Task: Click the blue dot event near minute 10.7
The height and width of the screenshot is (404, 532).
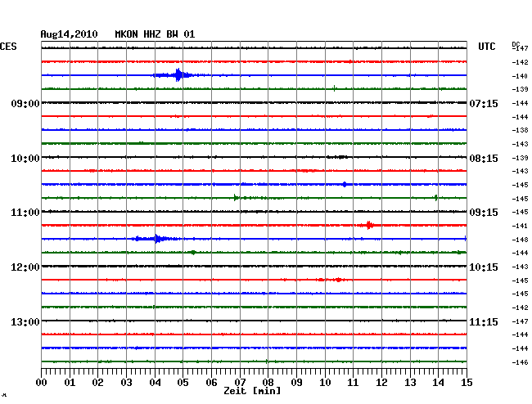Action: [345, 184]
